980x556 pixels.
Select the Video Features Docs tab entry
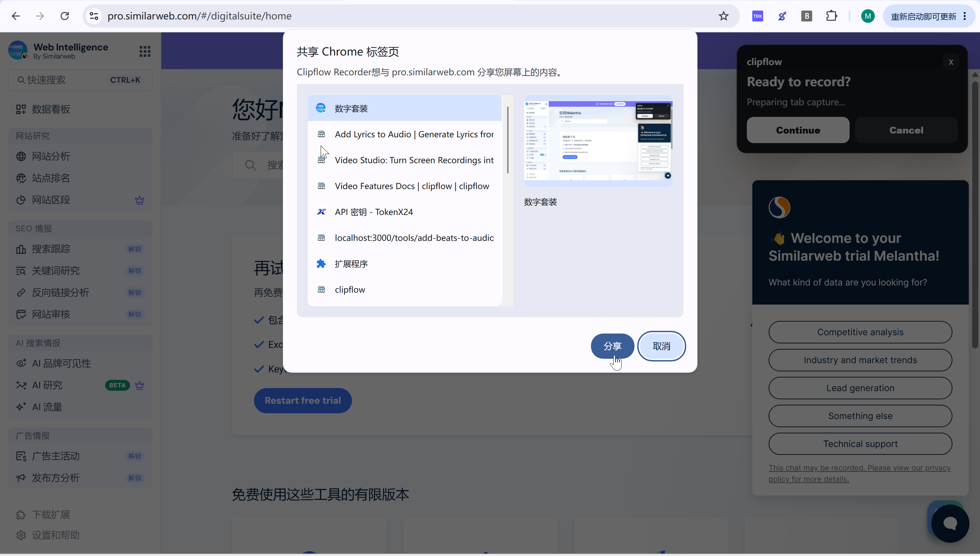pos(404,186)
